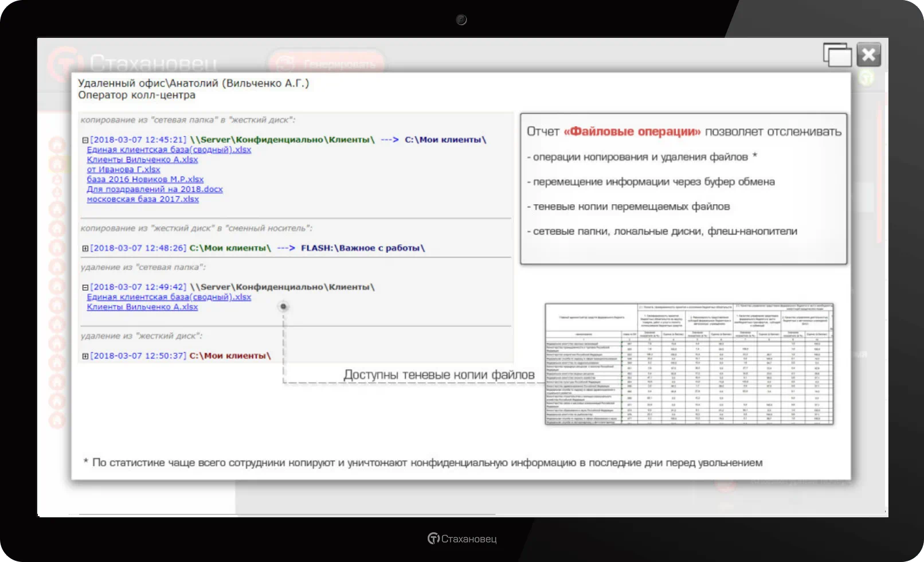Click the Стахановец logo below the screen
The image size is (924, 562).
[462, 538]
